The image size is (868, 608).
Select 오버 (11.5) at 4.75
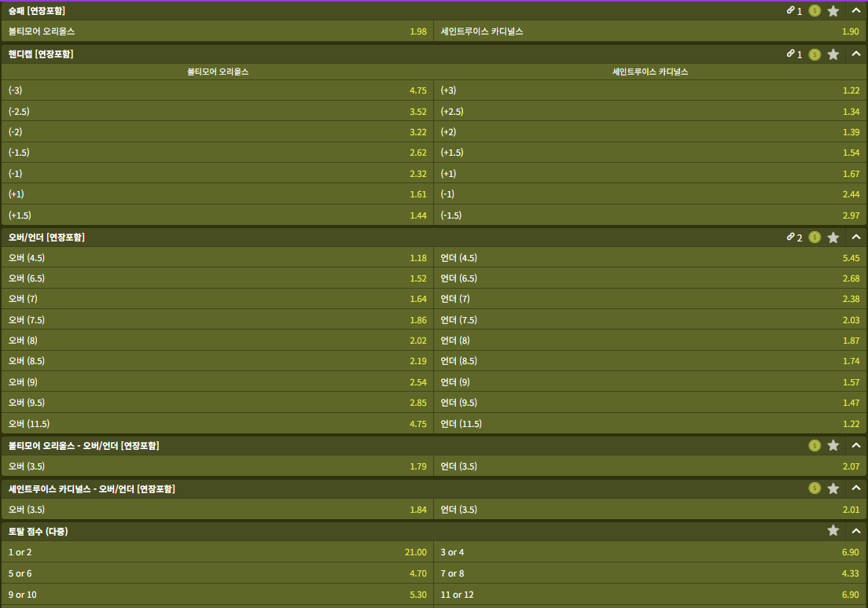coord(218,424)
